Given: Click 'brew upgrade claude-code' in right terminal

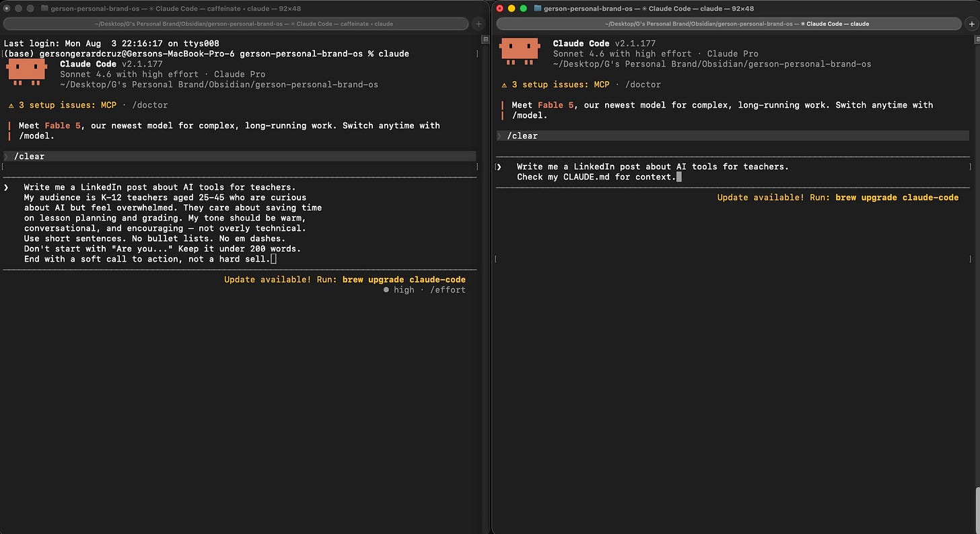Looking at the screenshot, I should (x=897, y=198).
